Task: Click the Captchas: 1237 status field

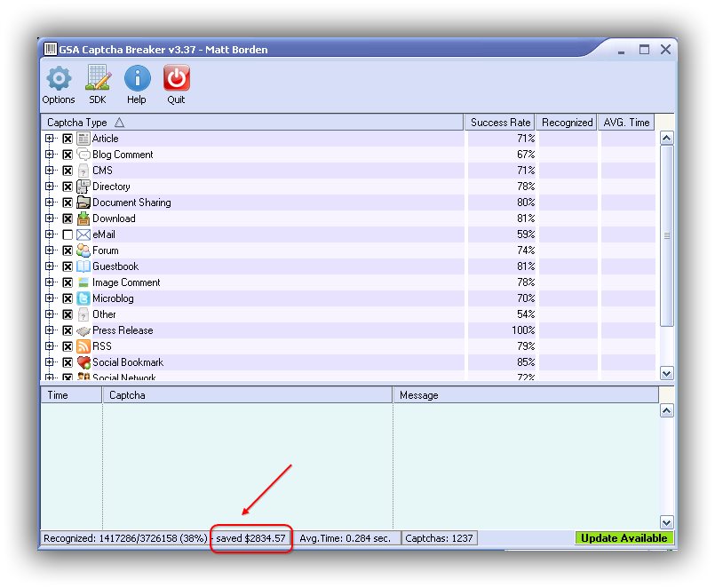Action: point(439,538)
